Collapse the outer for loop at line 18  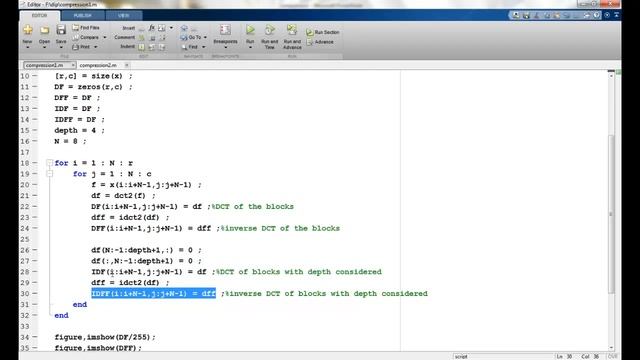pos(49,162)
